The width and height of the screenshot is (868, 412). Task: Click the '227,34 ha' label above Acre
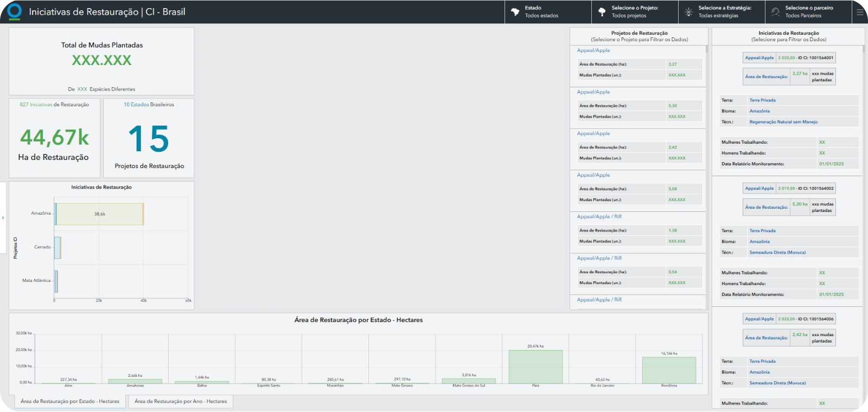(68, 379)
